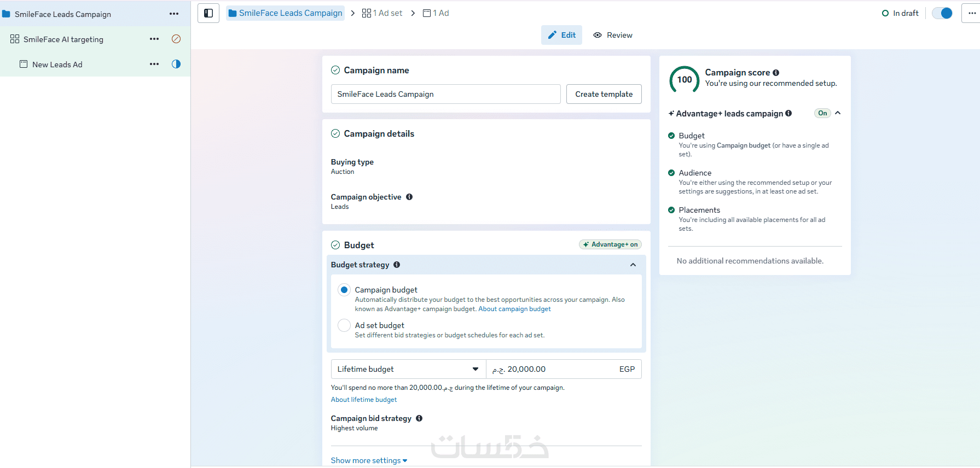Select the Campaign budget radio option
The image size is (980, 468).
(x=344, y=290)
